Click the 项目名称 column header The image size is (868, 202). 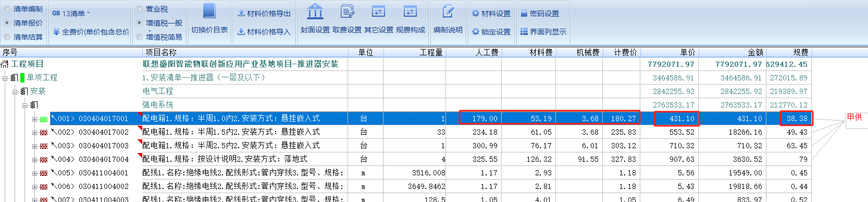point(245,52)
